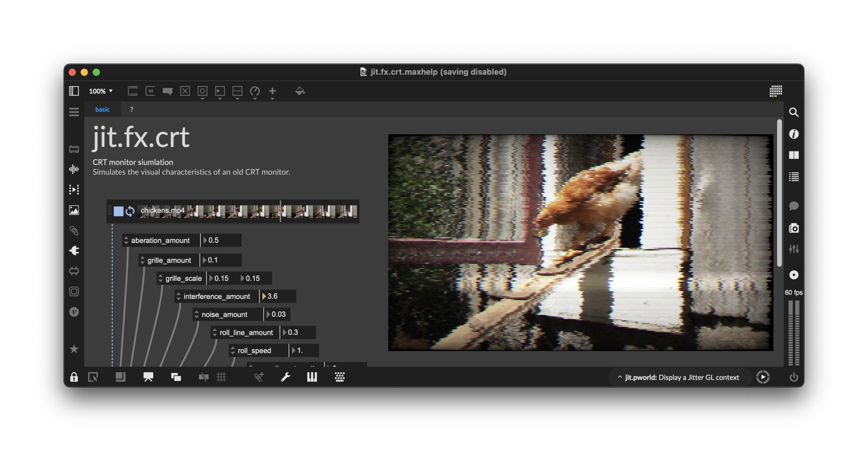Click the jit.pworld description in status bar
868x451 pixels.
(x=682, y=377)
